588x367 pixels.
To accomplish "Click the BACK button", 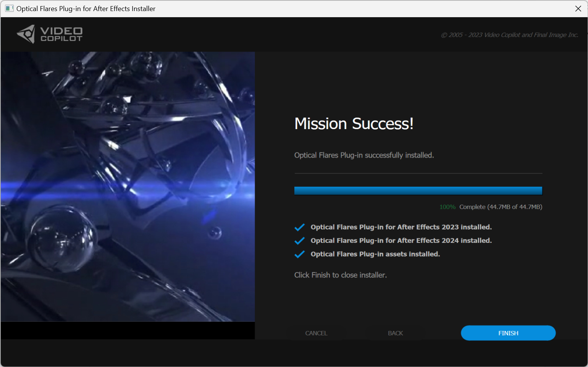I will pos(395,333).
